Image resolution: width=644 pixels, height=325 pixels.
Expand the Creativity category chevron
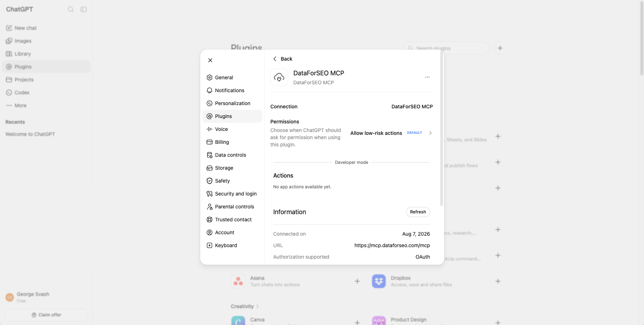coord(257,306)
